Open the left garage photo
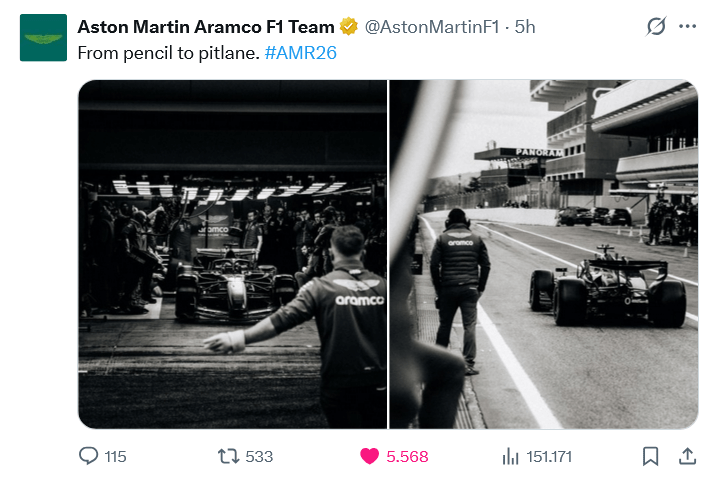This screenshot has width=718, height=482. click(232, 254)
